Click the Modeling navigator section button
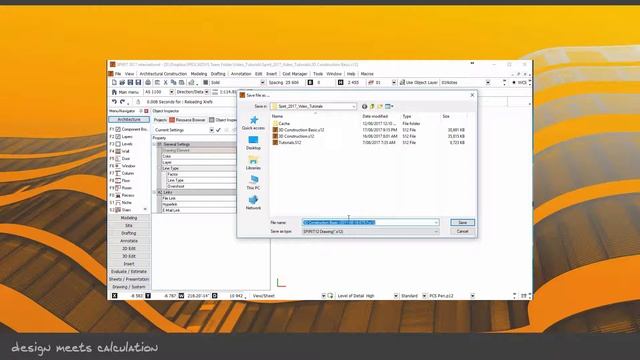This screenshot has width=640, height=360. click(x=129, y=218)
